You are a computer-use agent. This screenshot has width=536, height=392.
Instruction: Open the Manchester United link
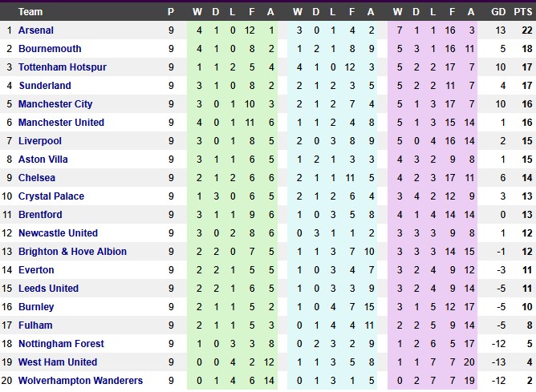[x=61, y=123]
